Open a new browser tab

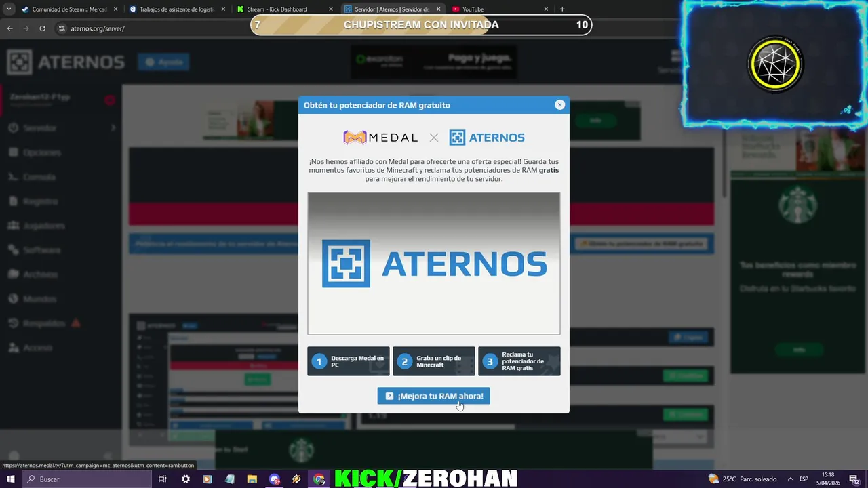[562, 9]
